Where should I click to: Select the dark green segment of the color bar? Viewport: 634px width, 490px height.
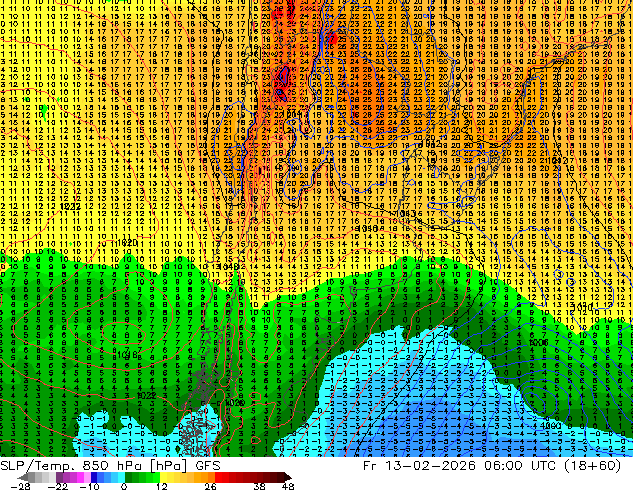pyautogui.click(x=129, y=477)
